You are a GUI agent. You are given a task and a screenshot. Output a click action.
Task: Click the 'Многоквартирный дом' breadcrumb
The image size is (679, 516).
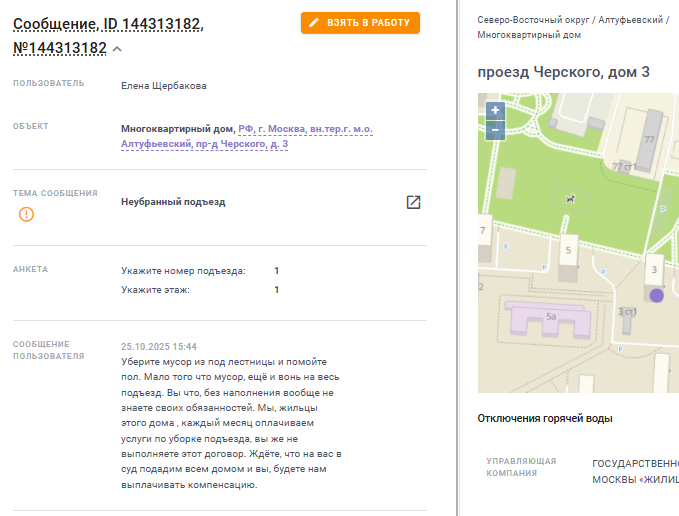[x=529, y=35]
